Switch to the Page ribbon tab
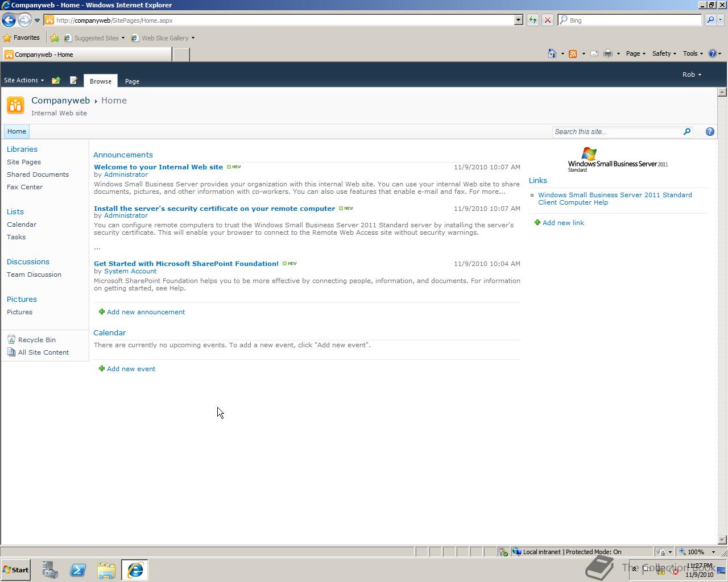 point(132,81)
